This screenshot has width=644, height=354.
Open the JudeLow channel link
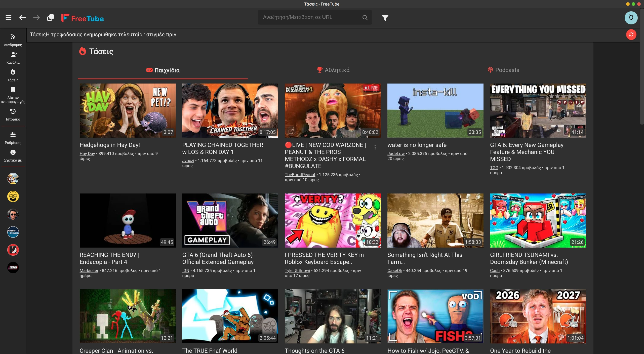[396, 153]
